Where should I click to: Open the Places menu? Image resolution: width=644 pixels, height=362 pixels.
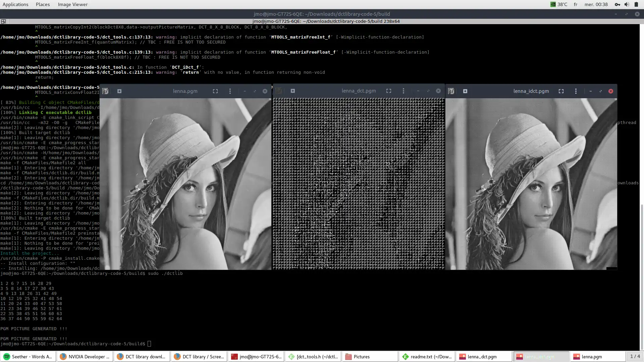[43, 4]
